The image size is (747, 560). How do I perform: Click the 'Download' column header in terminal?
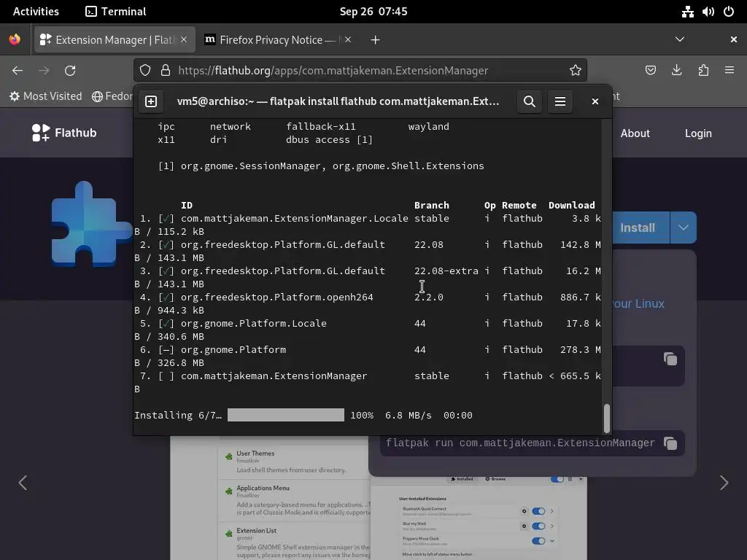pyautogui.click(x=572, y=205)
